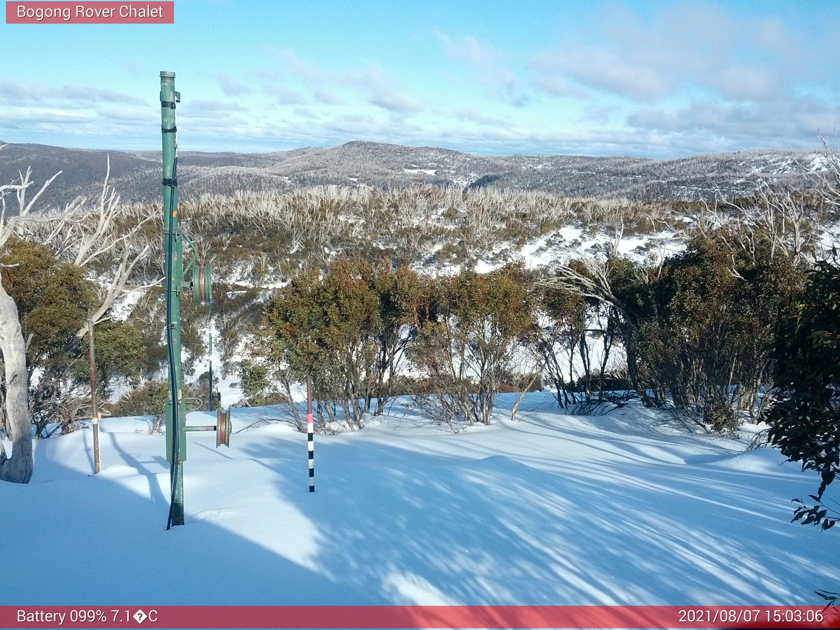This screenshot has width=840, height=630.
Task: Click the 2021/08/07 date stamp
Action: point(719,616)
